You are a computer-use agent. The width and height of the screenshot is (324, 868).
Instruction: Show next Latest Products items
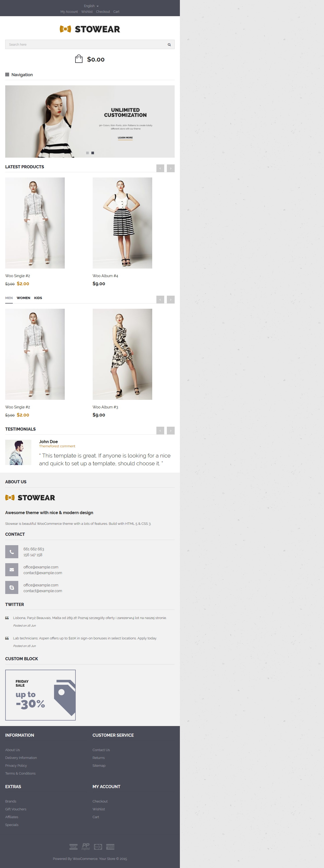point(170,168)
